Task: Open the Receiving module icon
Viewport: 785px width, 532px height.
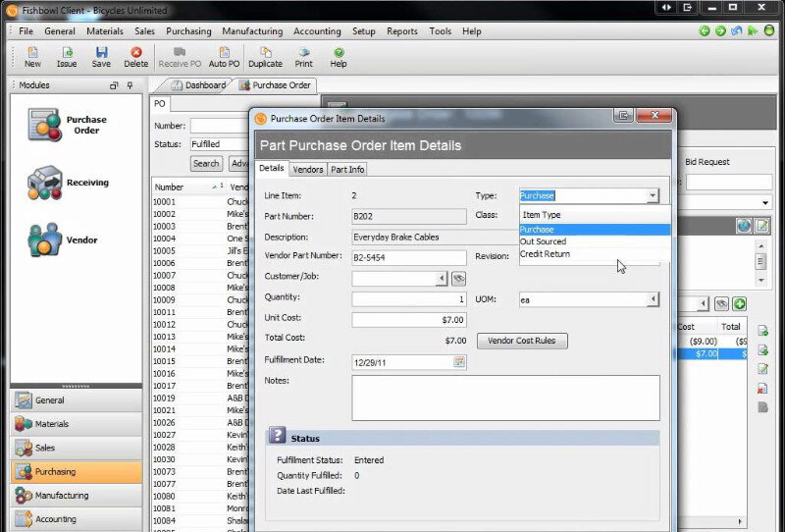Action: coord(45,184)
